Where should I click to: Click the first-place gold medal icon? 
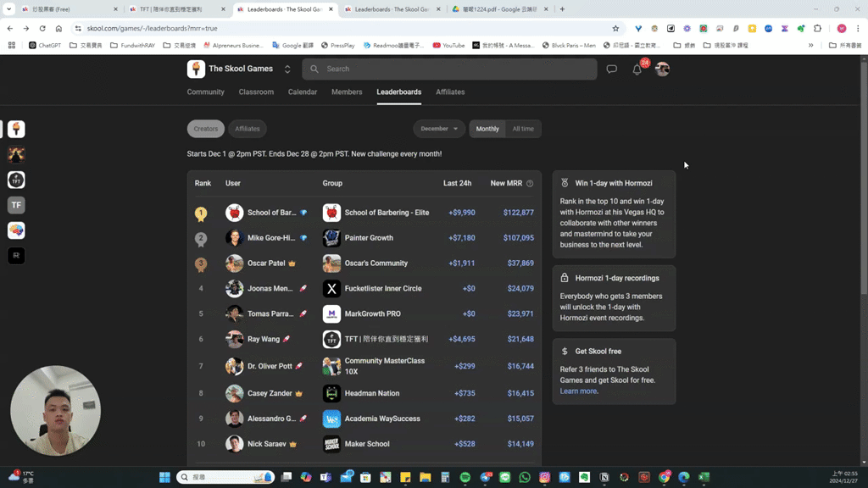(201, 213)
